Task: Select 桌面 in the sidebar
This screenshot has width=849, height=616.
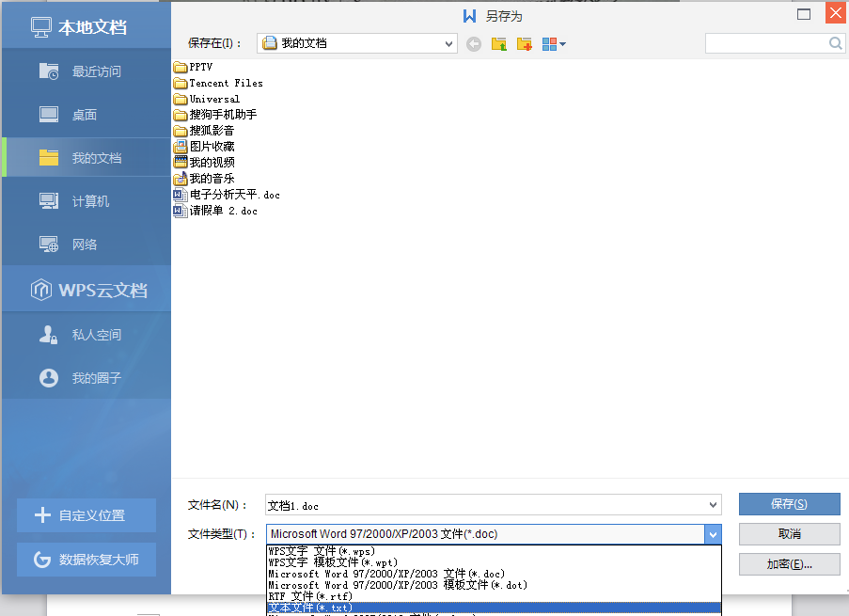Action: point(86,115)
